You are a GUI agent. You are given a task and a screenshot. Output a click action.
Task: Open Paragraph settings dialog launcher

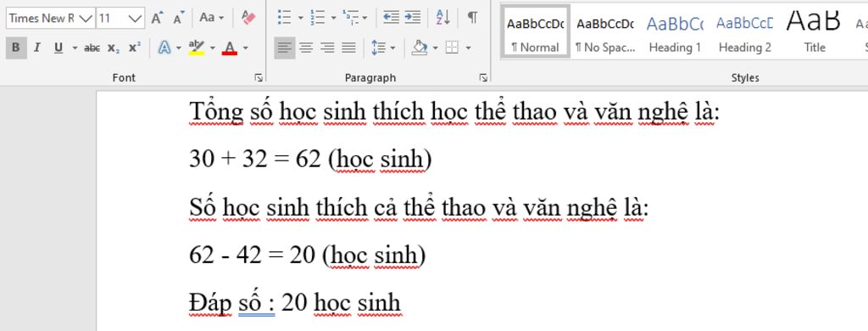(482, 77)
